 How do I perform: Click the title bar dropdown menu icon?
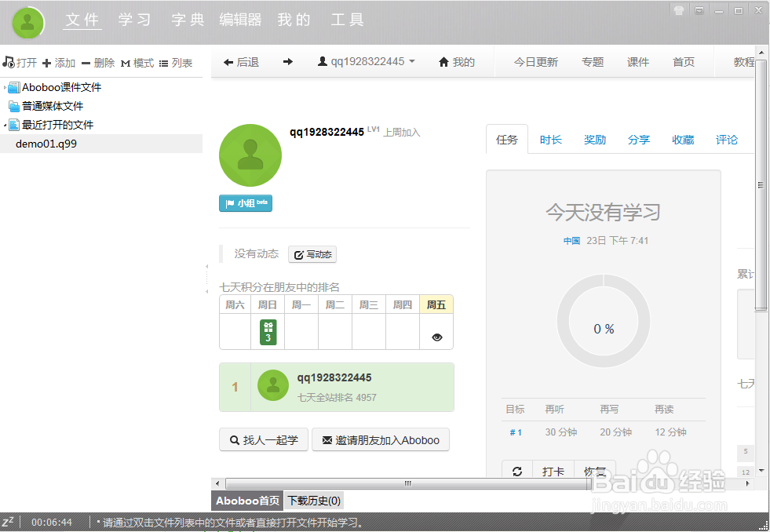pyautogui.click(x=699, y=10)
